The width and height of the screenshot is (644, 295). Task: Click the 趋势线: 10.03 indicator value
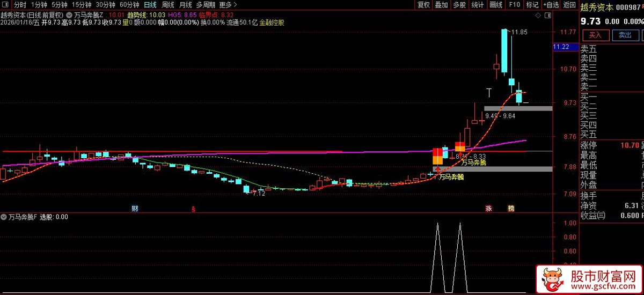point(146,16)
